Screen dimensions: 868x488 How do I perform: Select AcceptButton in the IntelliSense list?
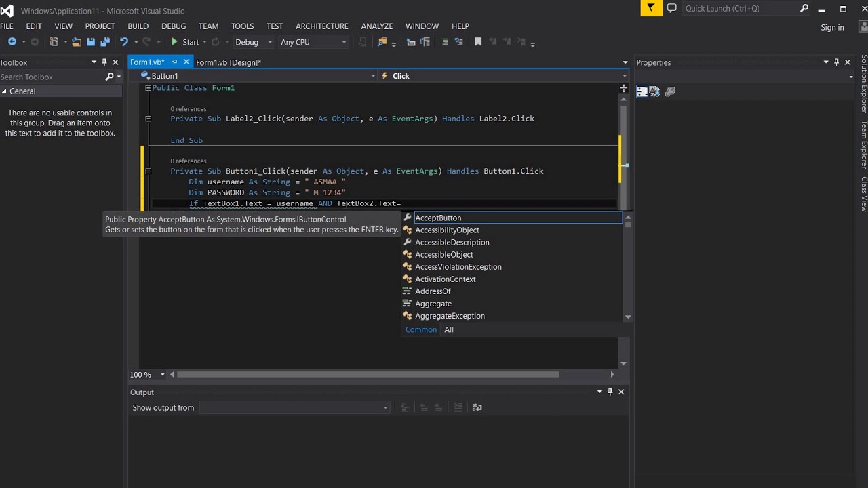512,218
